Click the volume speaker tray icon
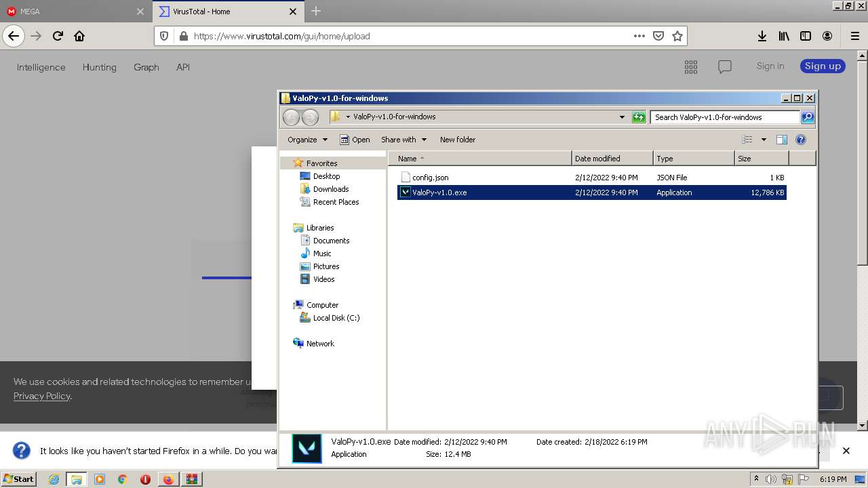This screenshot has width=868, height=488. click(771, 479)
